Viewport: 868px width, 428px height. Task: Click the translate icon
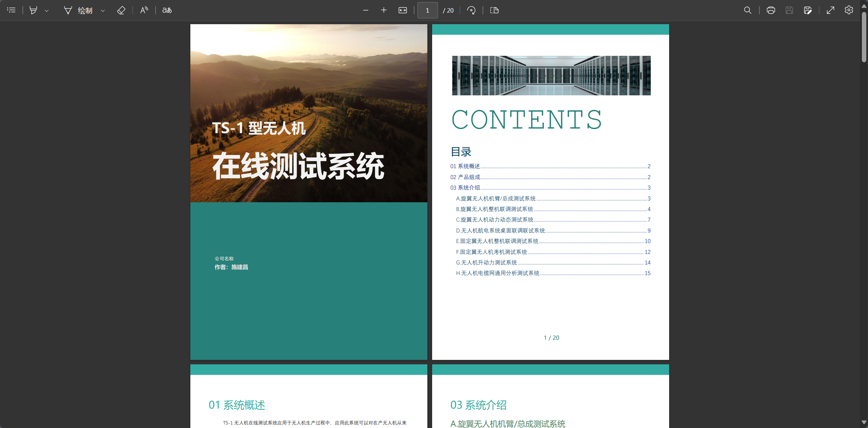[x=167, y=10]
